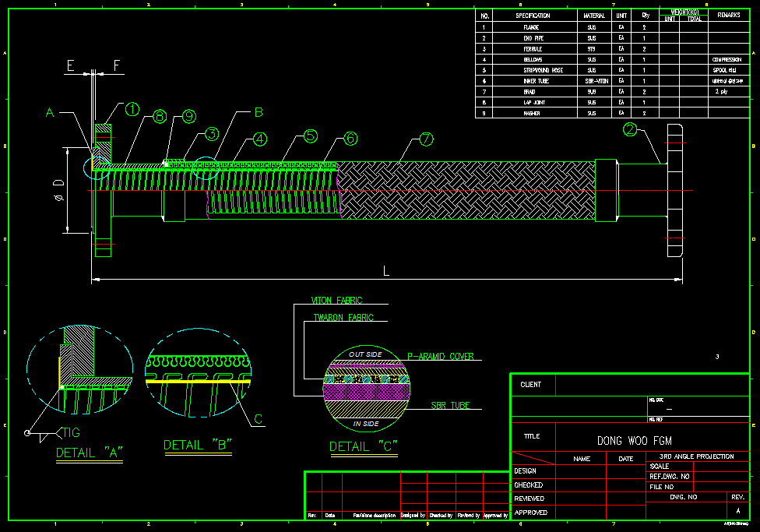This screenshot has width=760, height=532.
Task: Select the DETAIL "B" view label
Action: (x=198, y=446)
